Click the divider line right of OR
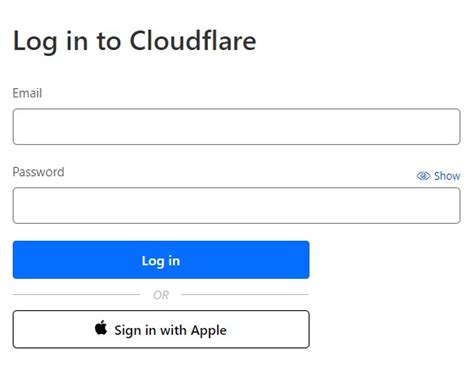This screenshot has width=474, height=367. (245, 295)
